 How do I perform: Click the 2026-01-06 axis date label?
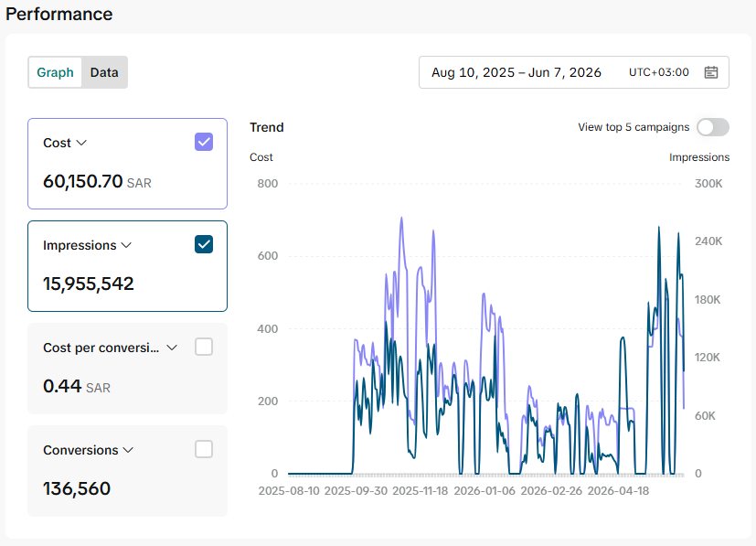pyautogui.click(x=484, y=491)
